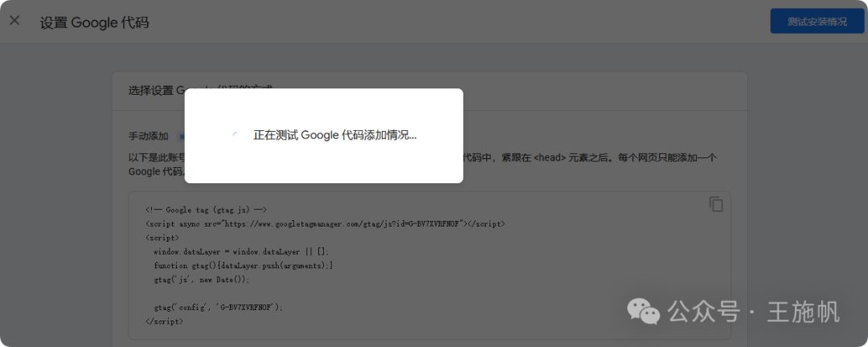Viewport: 868px width, 347px height.
Task: Click the "gtag('config', 'G-BV7XVRFNOF');" line
Action: 218,307
